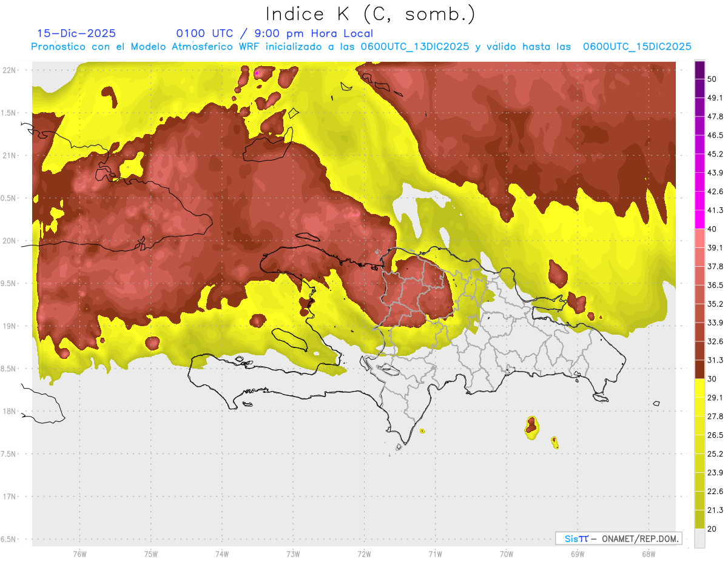This screenshot has height=562, width=728.
Task: Pick the salmon colorbar segment between 39.1 and 40
Action: tap(699, 238)
